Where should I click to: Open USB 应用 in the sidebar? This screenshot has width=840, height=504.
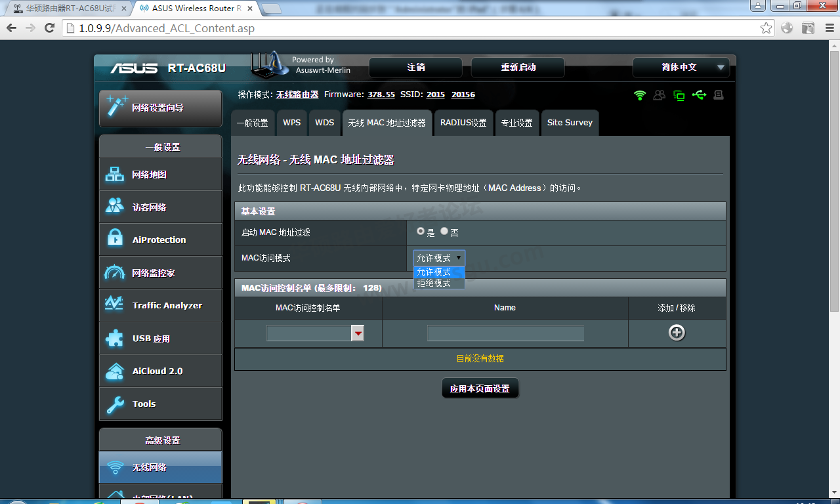pos(160,339)
